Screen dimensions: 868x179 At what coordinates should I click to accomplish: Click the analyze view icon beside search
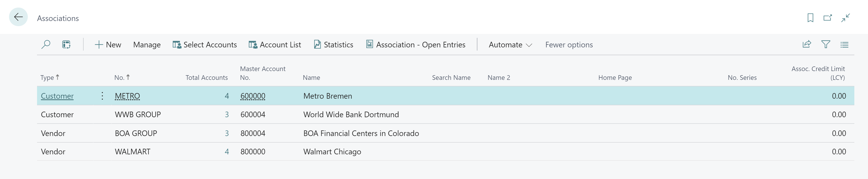click(66, 45)
